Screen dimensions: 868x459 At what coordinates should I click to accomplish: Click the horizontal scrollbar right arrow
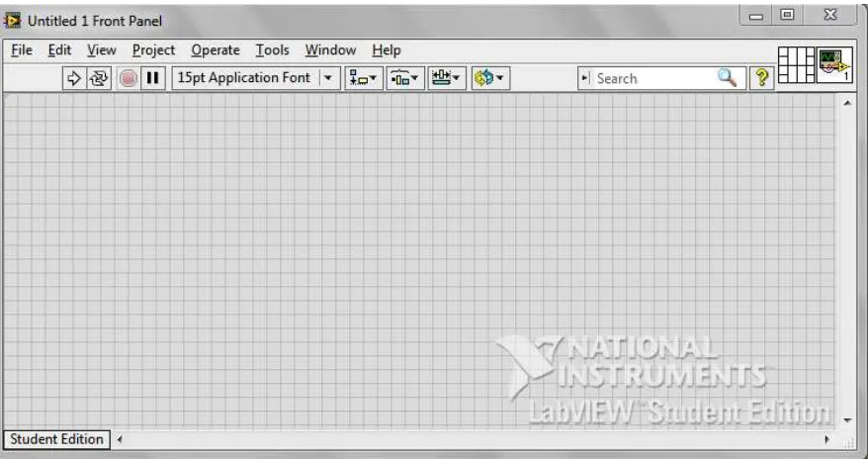(x=827, y=439)
